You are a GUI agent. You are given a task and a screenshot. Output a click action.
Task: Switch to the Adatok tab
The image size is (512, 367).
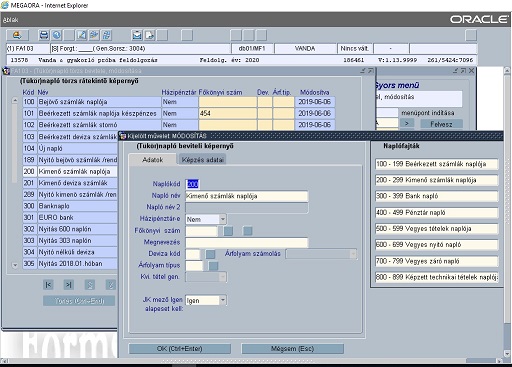(x=152, y=160)
